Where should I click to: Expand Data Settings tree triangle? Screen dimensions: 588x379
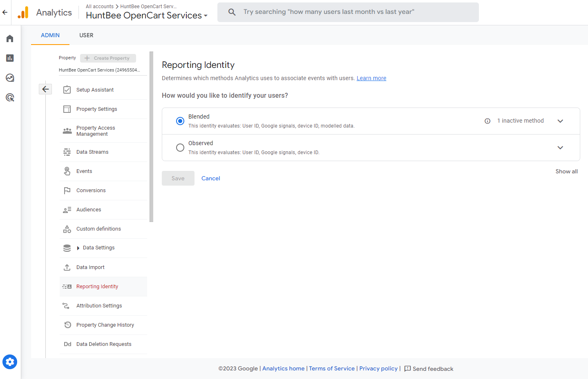pyautogui.click(x=78, y=248)
